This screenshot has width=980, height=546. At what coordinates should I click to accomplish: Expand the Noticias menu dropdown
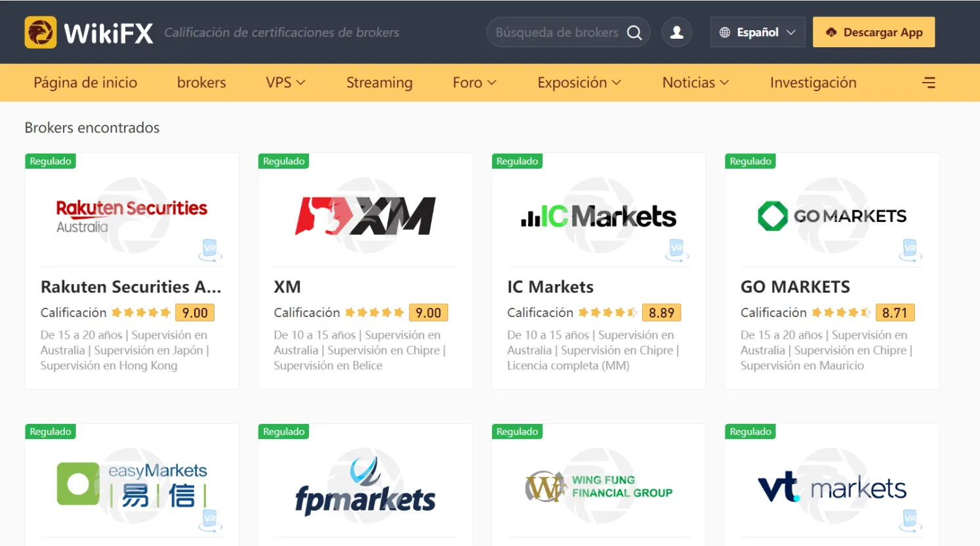point(695,83)
